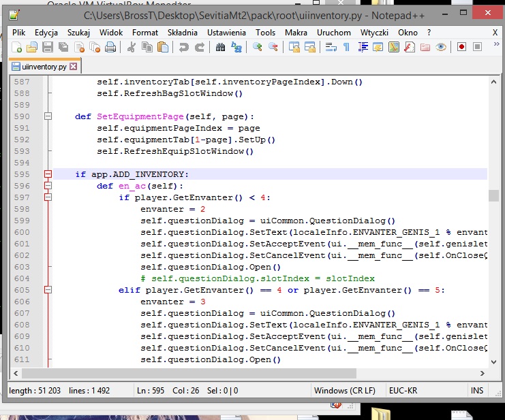
Task: Click the horizontal scrollbar left arrow
Action: tap(16, 373)
